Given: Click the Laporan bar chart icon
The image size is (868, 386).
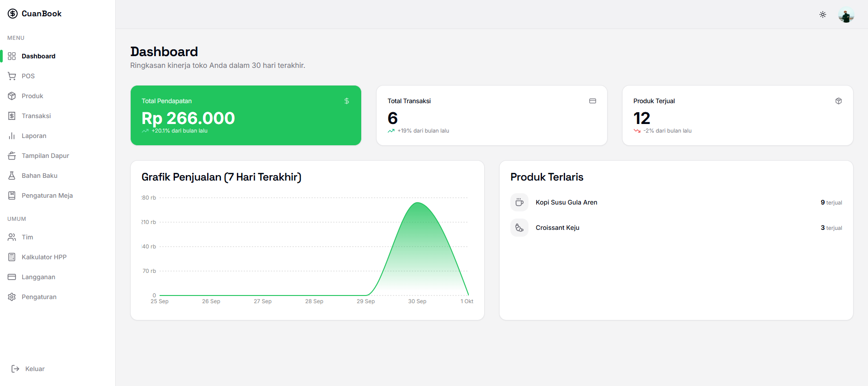Looking at the screenshot, I should click(x=12, y=136).
